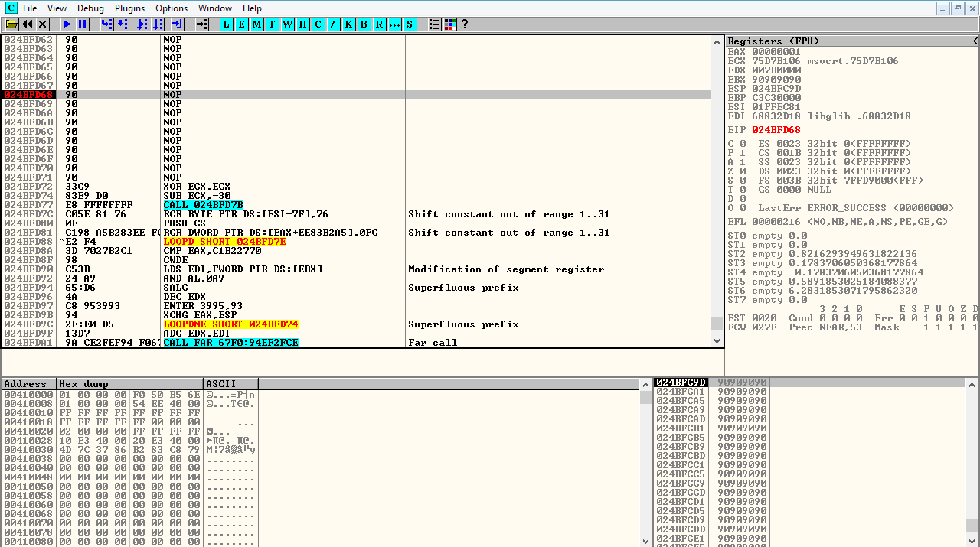The height and width of the screenshot is (547, 980).
Task: Click the Go to address arrow icon
Action: 202,24
